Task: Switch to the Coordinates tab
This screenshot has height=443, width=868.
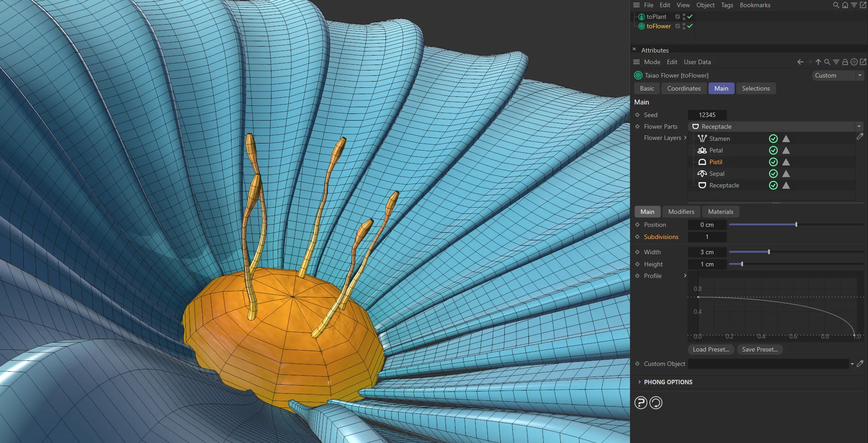Action: 683,88
